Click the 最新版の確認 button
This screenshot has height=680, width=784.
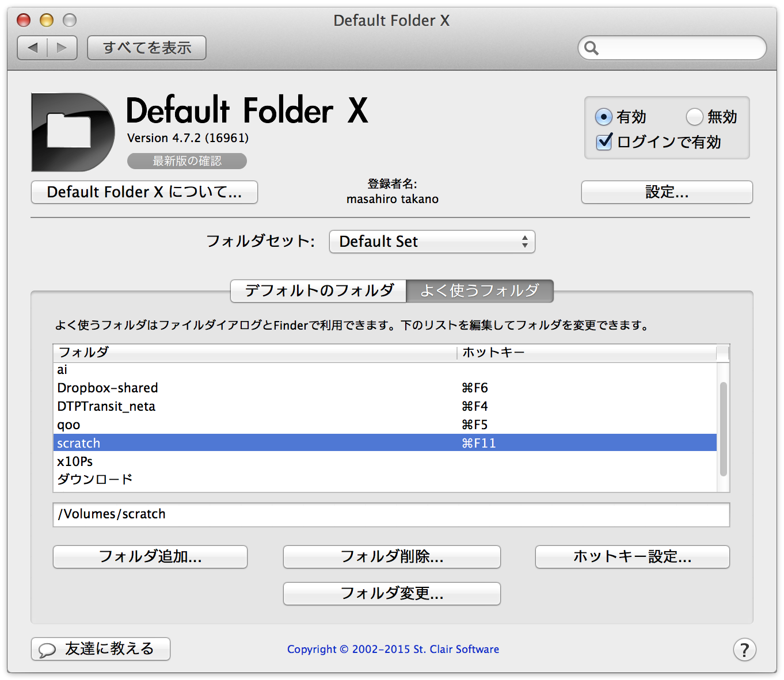point(187,161)
